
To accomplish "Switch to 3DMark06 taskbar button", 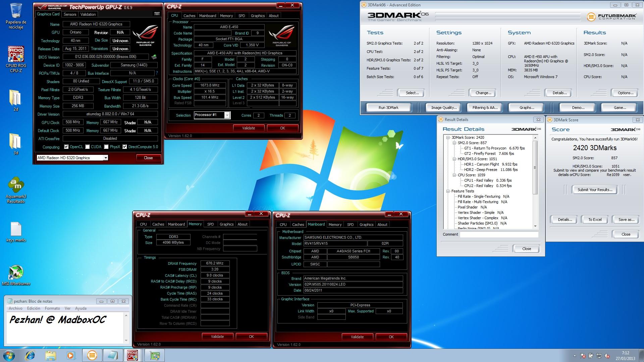I will click(x=92, y=355).
